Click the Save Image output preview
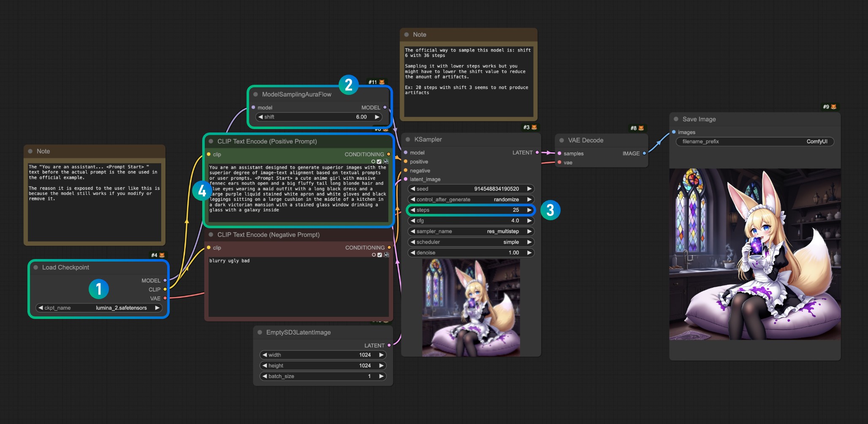 click(755, 254)
